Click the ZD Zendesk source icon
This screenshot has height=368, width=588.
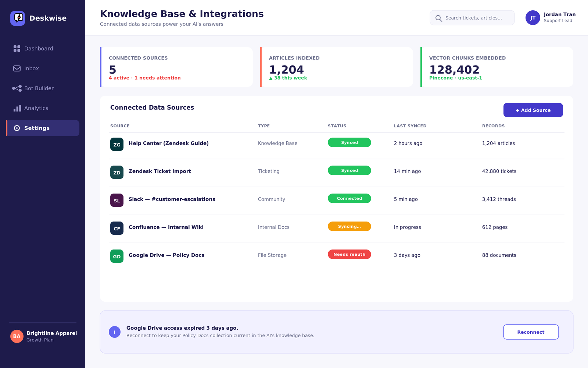(117, 172)
